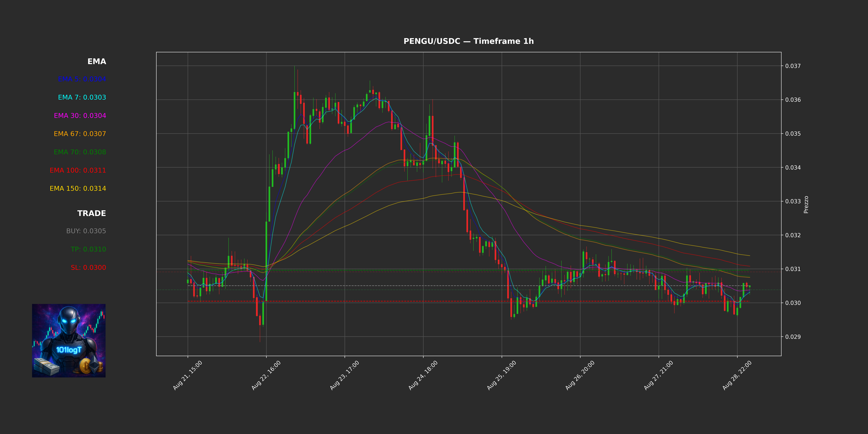This screenshot has width=868, height=434.
Task: Click the 101logT robot logo image
Action: point(69,341)
